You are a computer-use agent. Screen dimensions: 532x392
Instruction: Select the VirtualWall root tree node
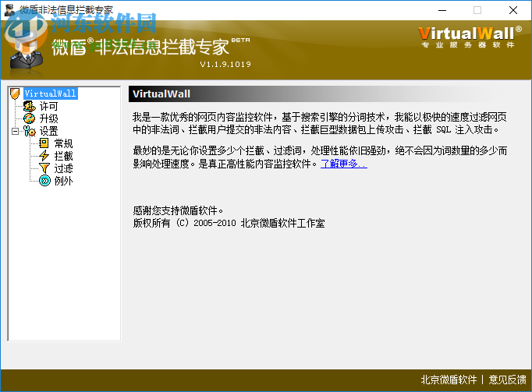click(x=50, y=94)
